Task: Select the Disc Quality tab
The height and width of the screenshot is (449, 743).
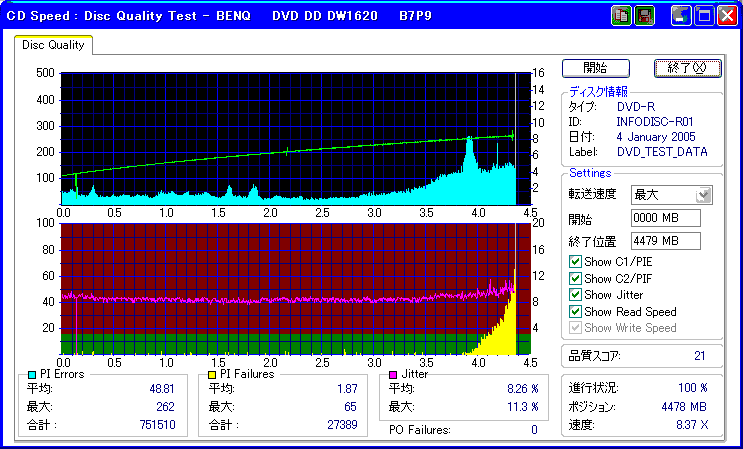Action: point(53,45)
